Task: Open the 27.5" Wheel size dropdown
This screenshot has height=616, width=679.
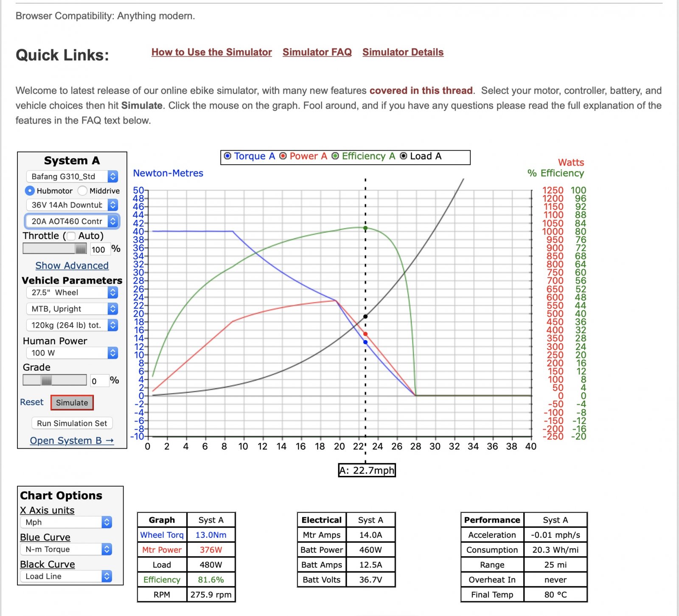Action: (72, 293)
